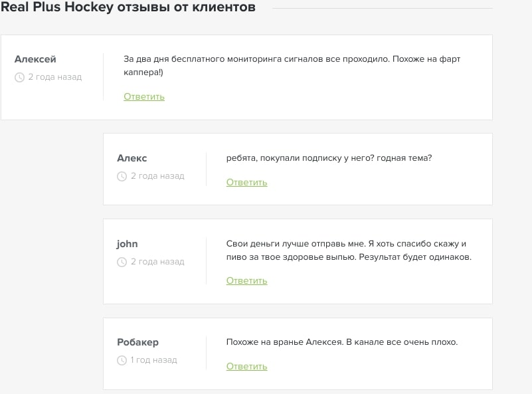Click Ответить below Робакер's review
The image size is (532, 394).
point(246,366)
